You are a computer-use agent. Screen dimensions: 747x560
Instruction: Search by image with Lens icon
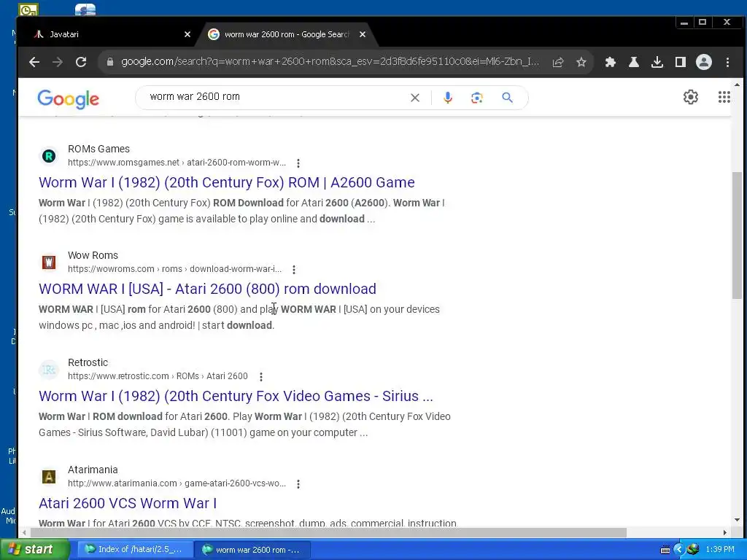[477, 98]
